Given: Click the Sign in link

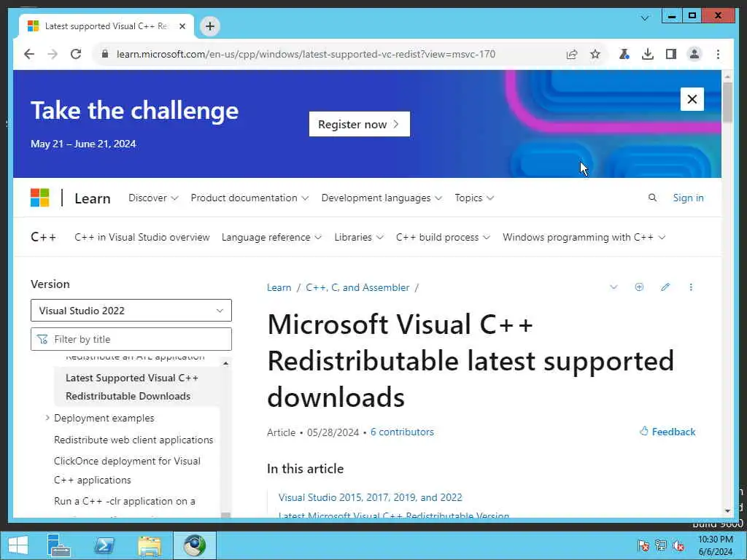Looking at the screenshot, I should point(688,198).
